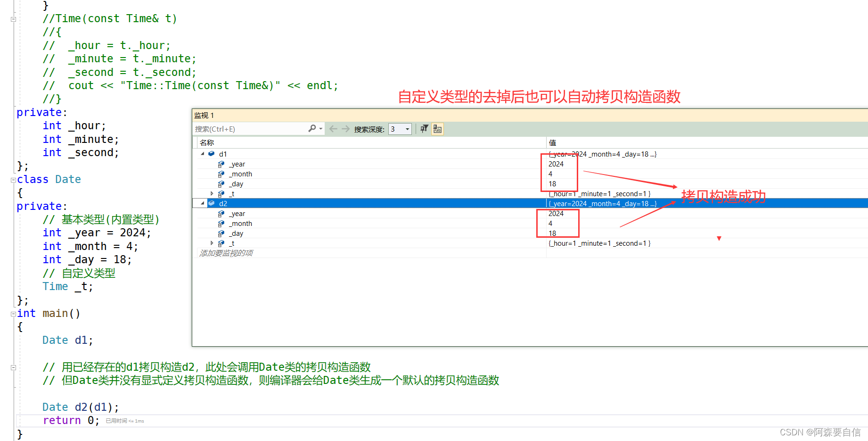868x441 pixels.
Task: Click the _month field icon under d2
Action: click(221, 224)
